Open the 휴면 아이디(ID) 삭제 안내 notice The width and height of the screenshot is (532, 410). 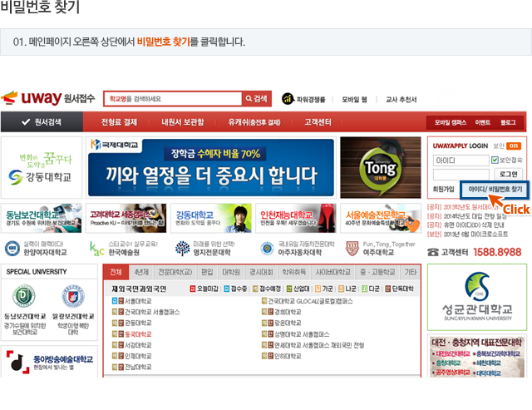(474, 225)
